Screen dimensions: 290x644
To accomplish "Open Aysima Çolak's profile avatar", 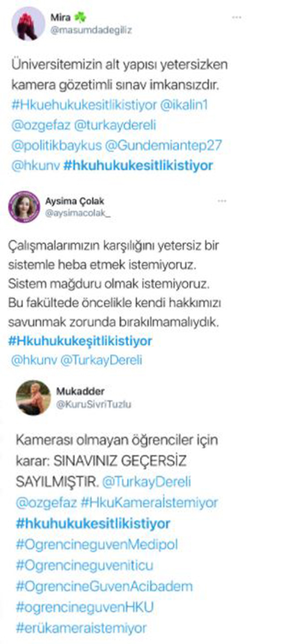I will pyautogui.click(x=24, y=207).
